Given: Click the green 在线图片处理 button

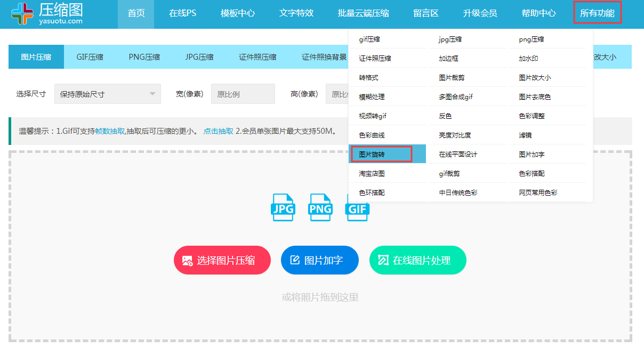Looking at the screenshot, I should click(418, 260).
